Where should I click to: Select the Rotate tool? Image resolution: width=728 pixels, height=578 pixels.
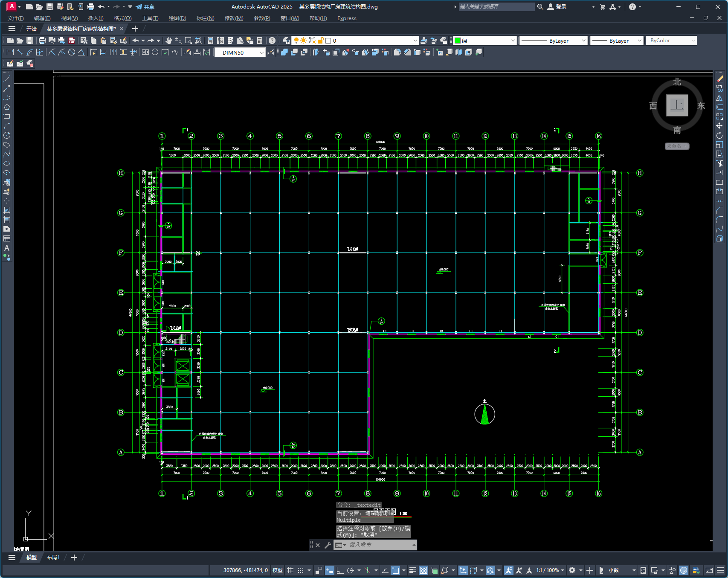point(719,135)
